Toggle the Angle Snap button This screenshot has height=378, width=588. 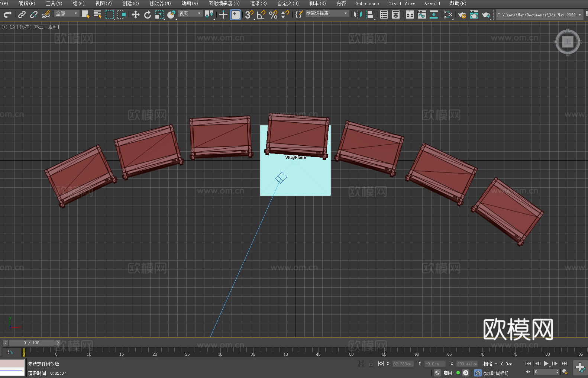pyautogui.click(x=261, y=14)
